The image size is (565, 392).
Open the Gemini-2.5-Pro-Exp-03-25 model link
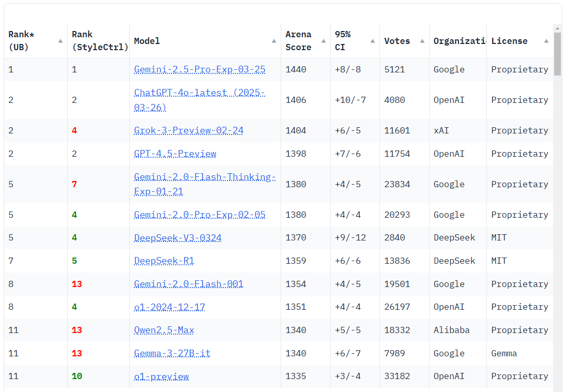(x=200, y=69)
